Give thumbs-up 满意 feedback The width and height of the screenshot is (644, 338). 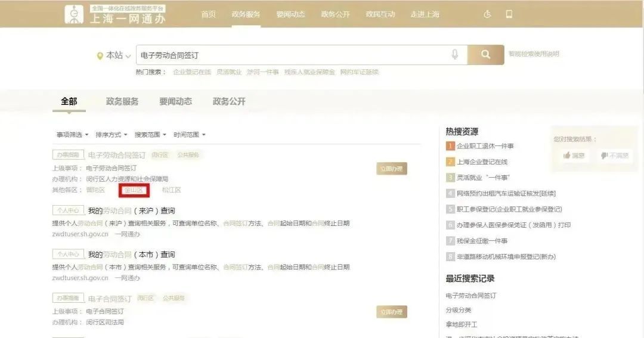tap(574, 156)
